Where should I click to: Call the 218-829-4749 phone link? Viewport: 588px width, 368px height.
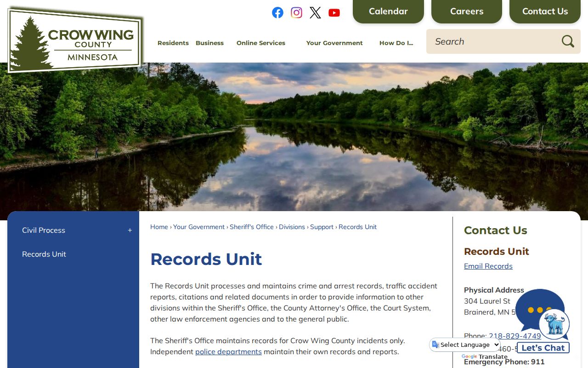pyautogui.click(x=515, y=336)
